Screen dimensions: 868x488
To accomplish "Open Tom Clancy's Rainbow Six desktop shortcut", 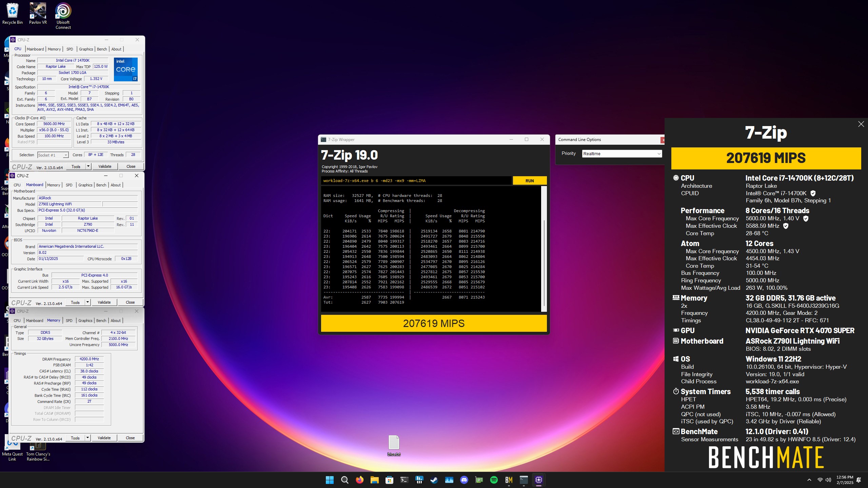I will click(38, 451).
